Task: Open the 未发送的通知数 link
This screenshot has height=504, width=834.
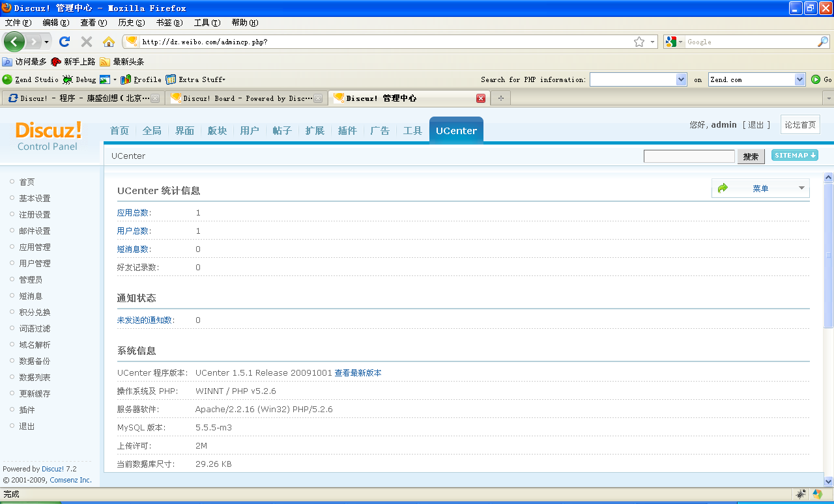Action: (146, 320)
